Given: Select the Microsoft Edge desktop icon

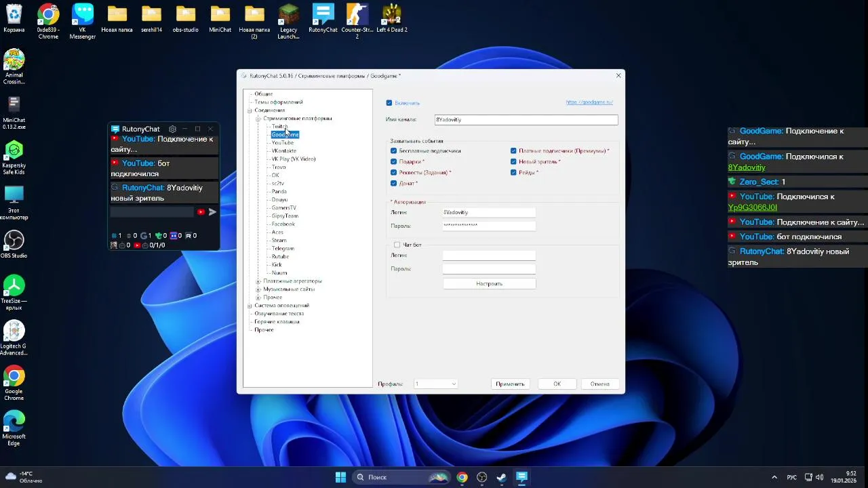Looking at the screenshot, I should coord(14,428).
